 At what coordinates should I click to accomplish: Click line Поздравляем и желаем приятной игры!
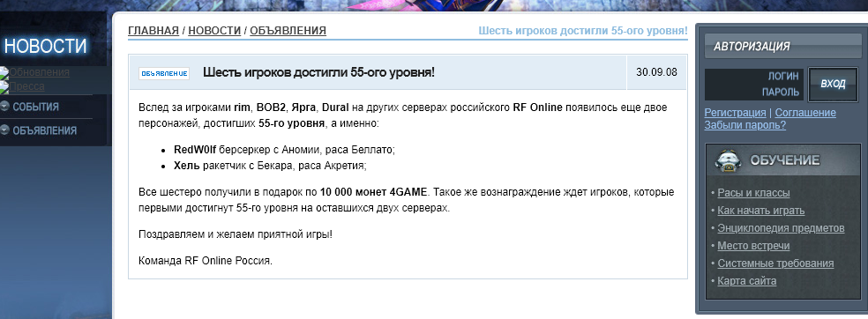click(236, 234)
